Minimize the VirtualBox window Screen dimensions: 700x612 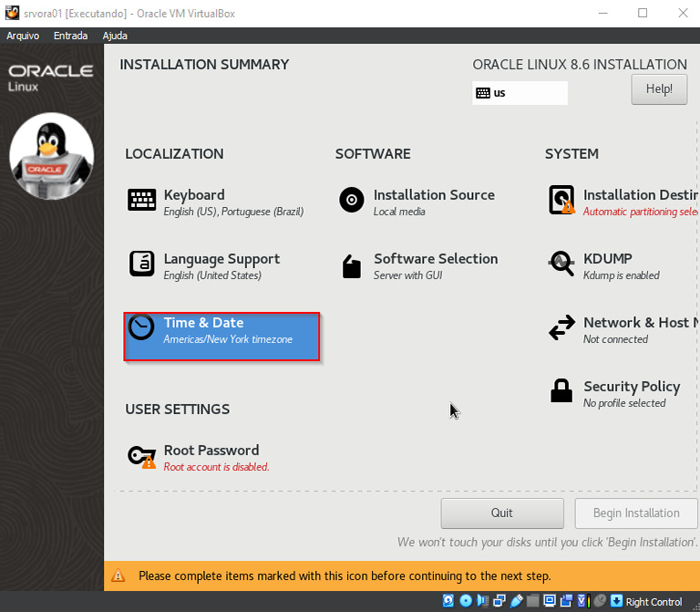tap(603, 13)
